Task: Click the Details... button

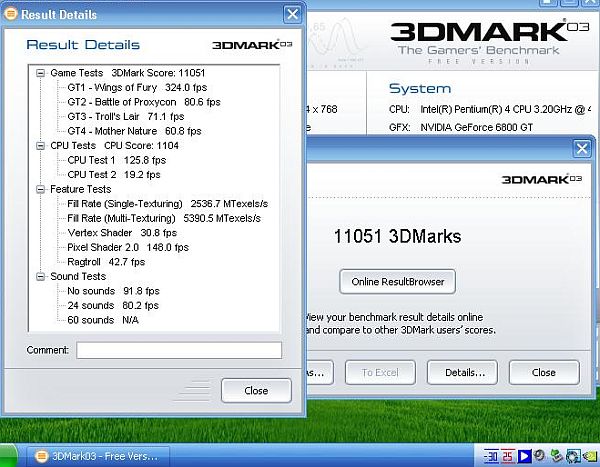Action: (462, 372)
